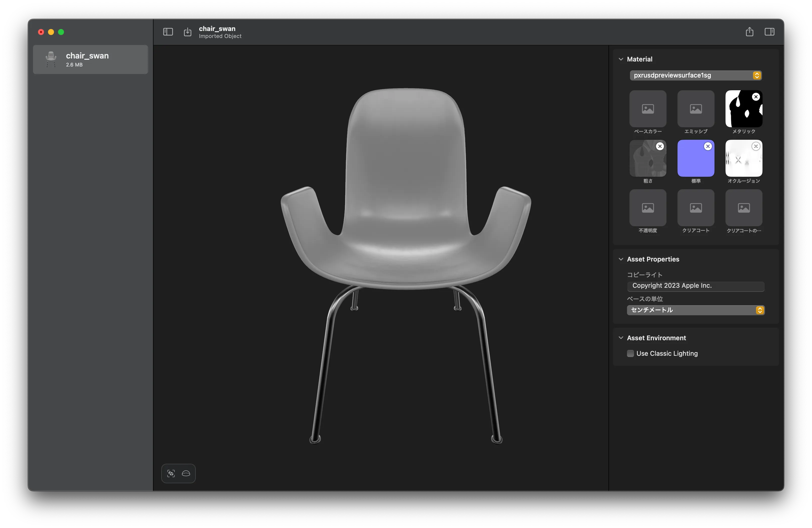Remove the metallic texture map
Image resolution: width=812 pixels, height=528 pixels.
[756, 97]
